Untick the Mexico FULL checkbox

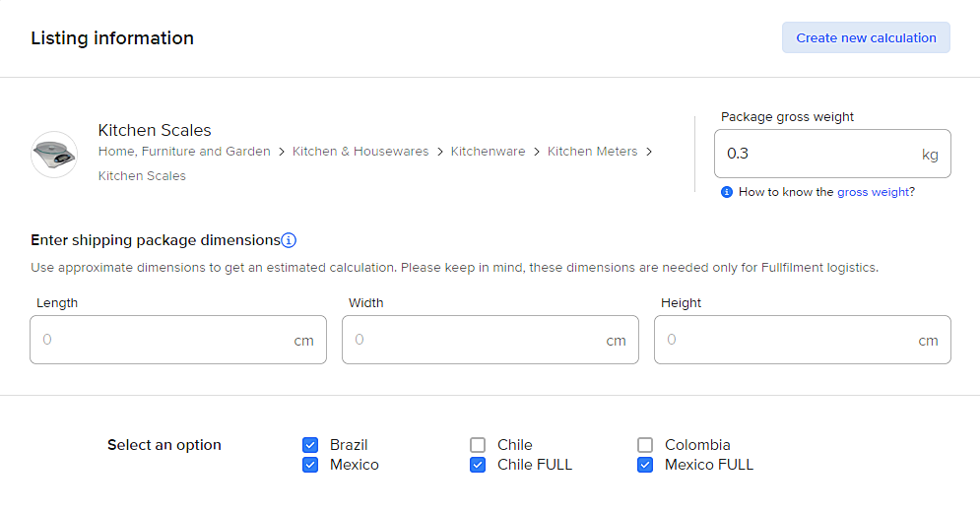645,465
